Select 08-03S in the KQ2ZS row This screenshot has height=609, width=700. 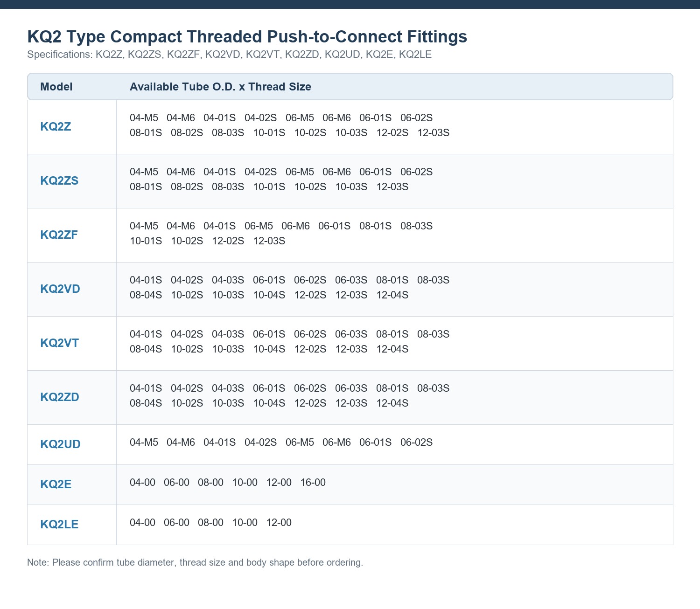point(228,187)
